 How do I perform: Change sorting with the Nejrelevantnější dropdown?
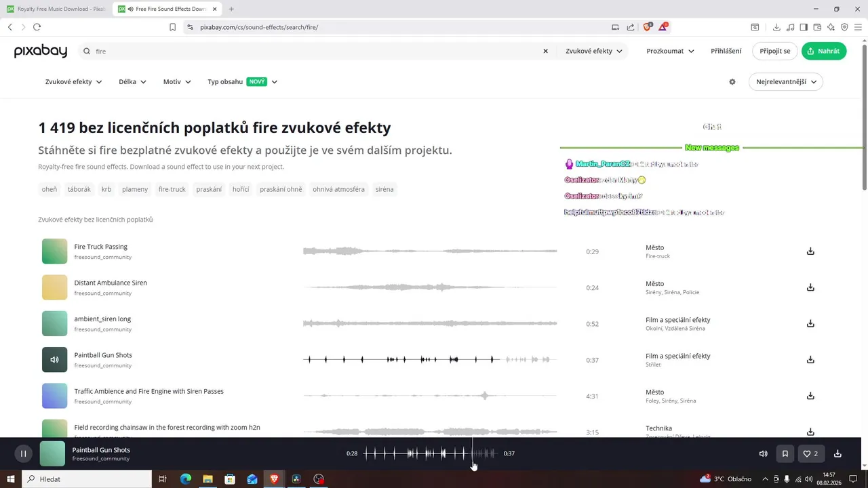pyautogui.click(x=785, y=82)
